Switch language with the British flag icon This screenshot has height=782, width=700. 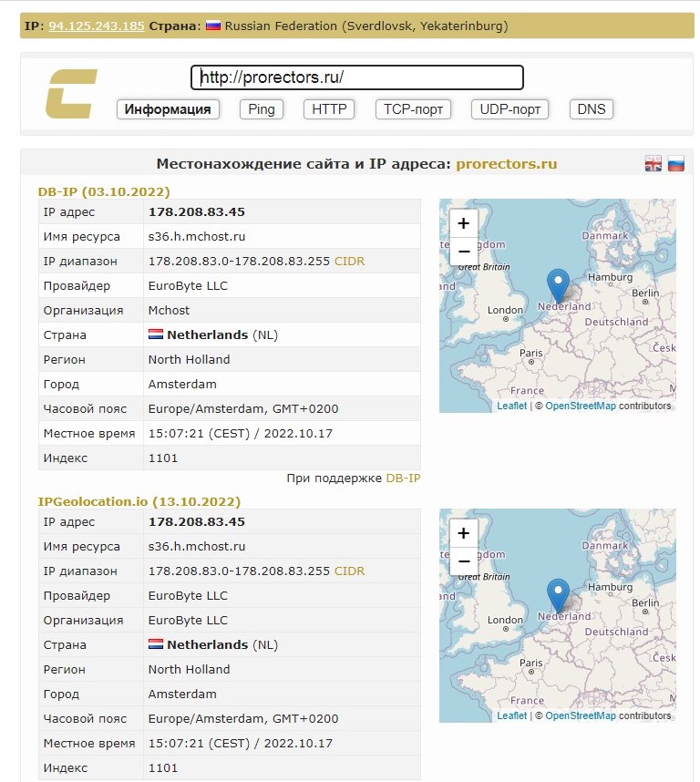654,164
